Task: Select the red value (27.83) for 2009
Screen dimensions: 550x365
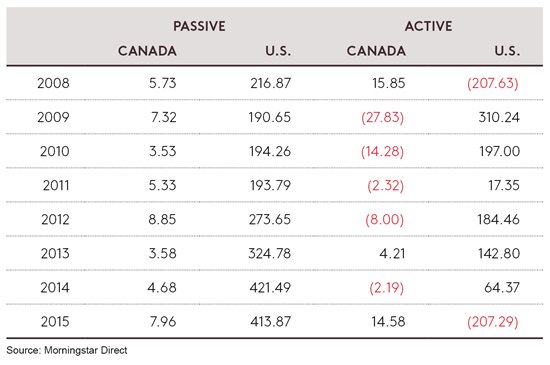Action: [382, 117]
